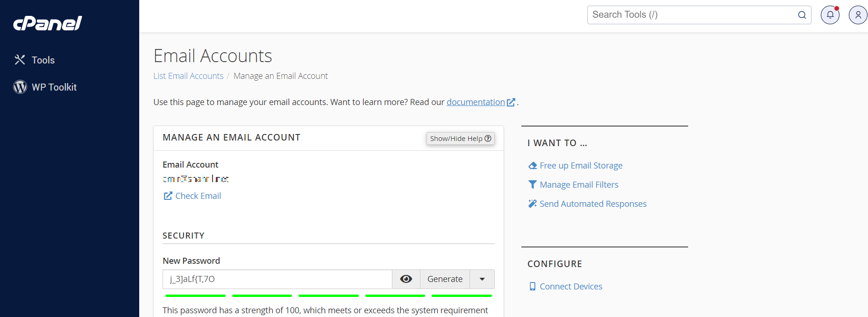Screen dimensions: 868x317
Task: Click into the New Password field
Action: point(277,279)
